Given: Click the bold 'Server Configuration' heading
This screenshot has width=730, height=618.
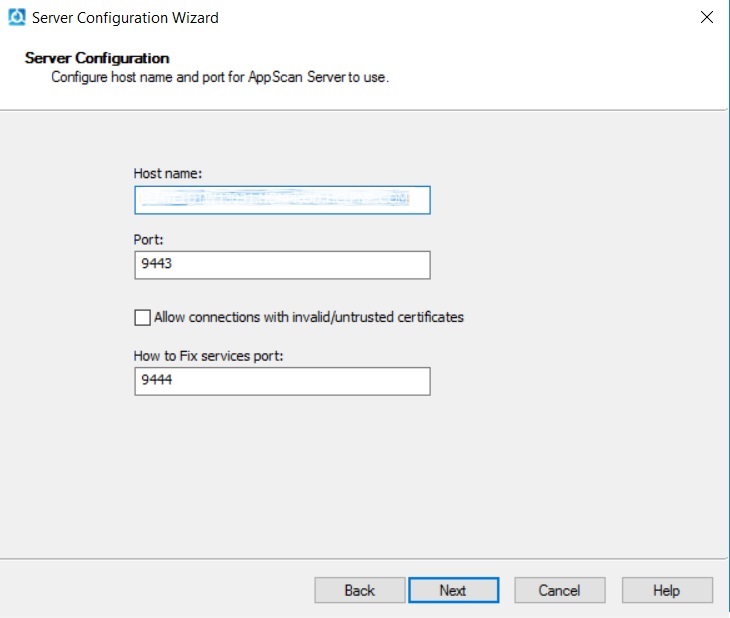Looking at the screenshot, I should click(x=97, y=58).
